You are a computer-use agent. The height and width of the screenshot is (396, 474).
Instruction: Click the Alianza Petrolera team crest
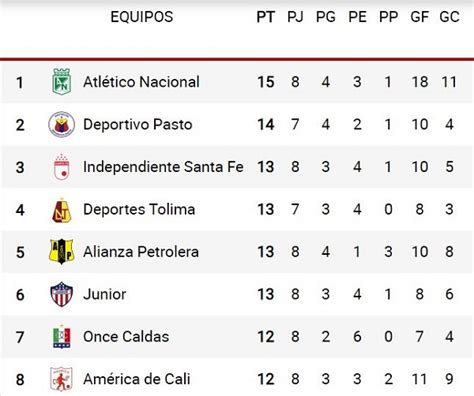click(x=62, y=252)
